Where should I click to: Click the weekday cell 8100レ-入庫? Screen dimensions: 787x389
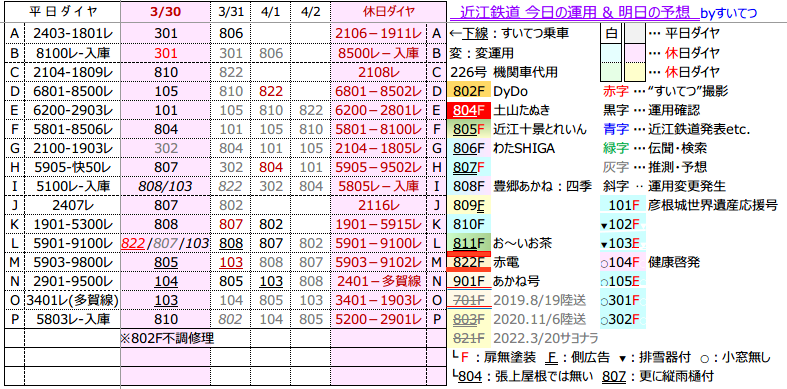tap(73, 53)
